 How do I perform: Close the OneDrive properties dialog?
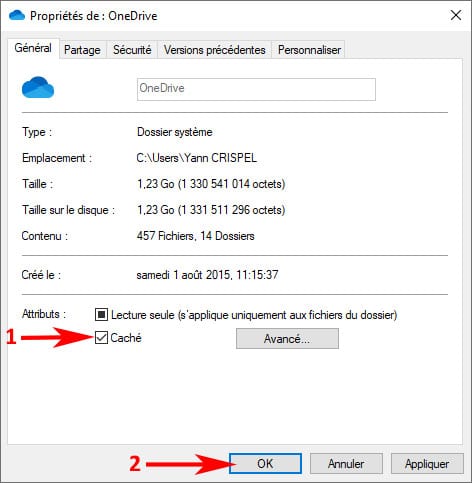456,15
